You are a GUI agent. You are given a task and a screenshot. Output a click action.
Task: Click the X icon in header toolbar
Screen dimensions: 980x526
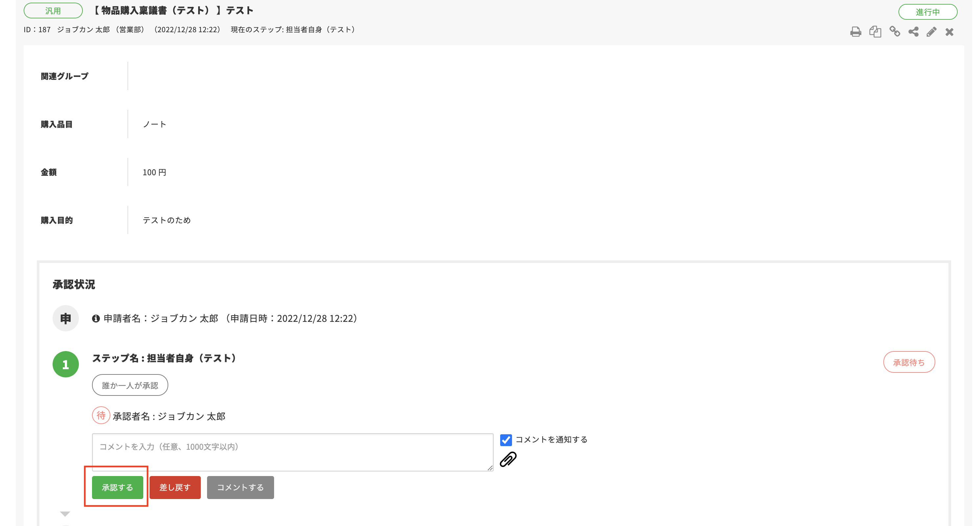tap(949, 32)
